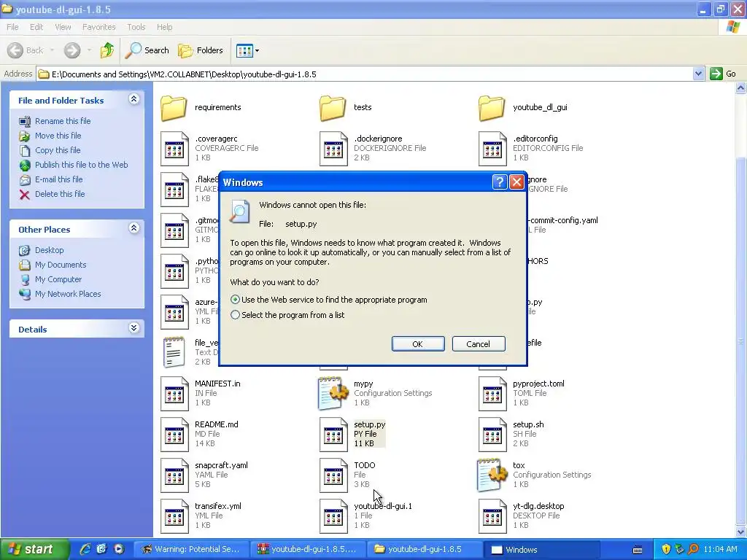Open the Edit menu
747x560 pixels.
tap(36, 27)
